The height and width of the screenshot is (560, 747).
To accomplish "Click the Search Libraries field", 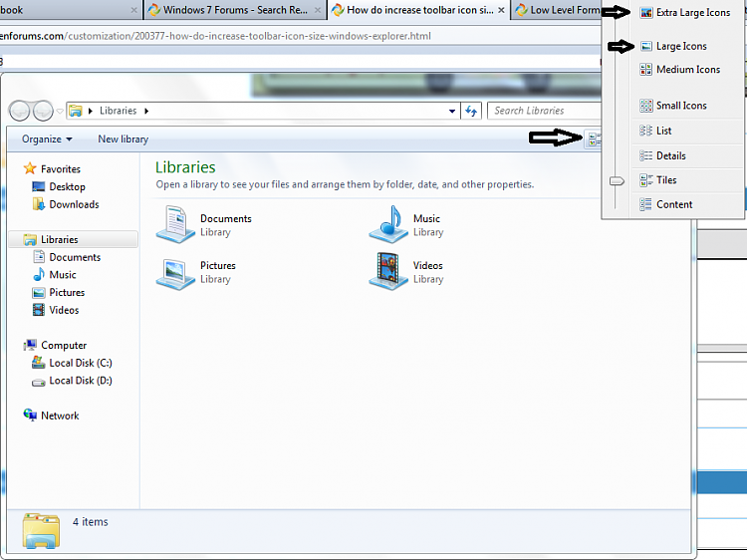I will [544, 111].
